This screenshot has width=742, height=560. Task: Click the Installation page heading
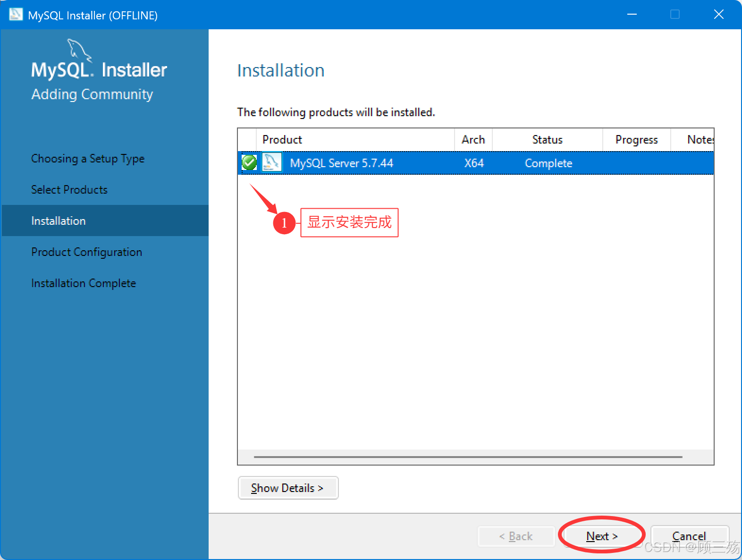(x=281, y=70)
